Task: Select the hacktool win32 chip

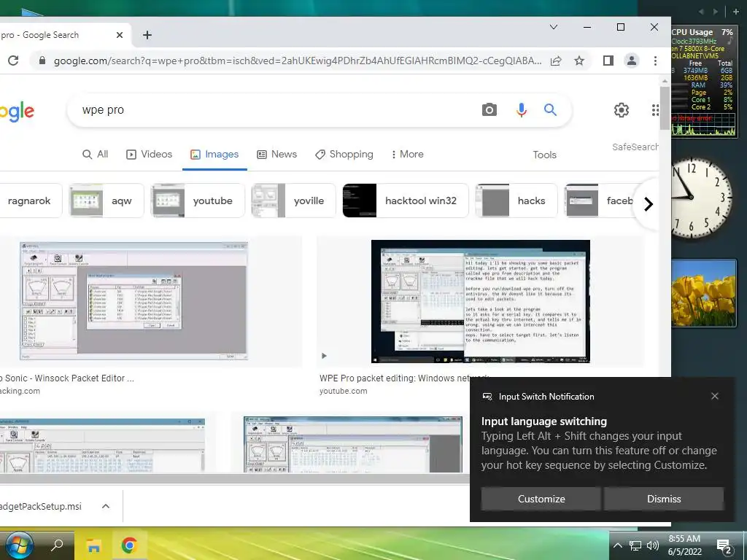Action: click(x=406, y=201)
